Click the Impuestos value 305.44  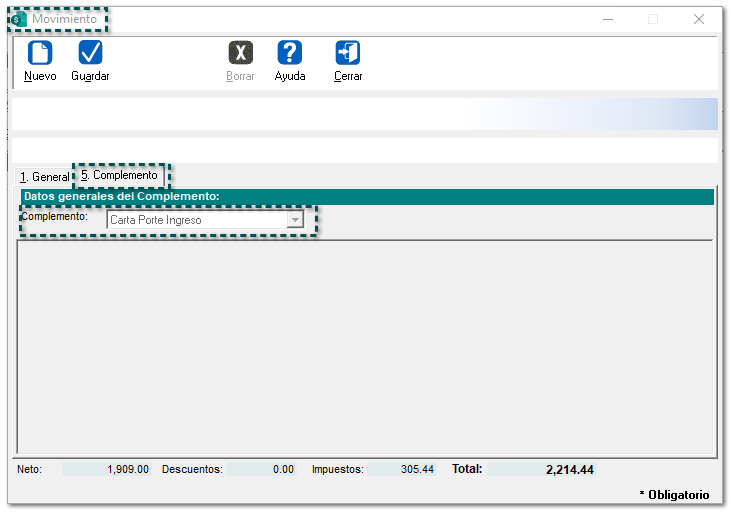(x=401, y=469)
